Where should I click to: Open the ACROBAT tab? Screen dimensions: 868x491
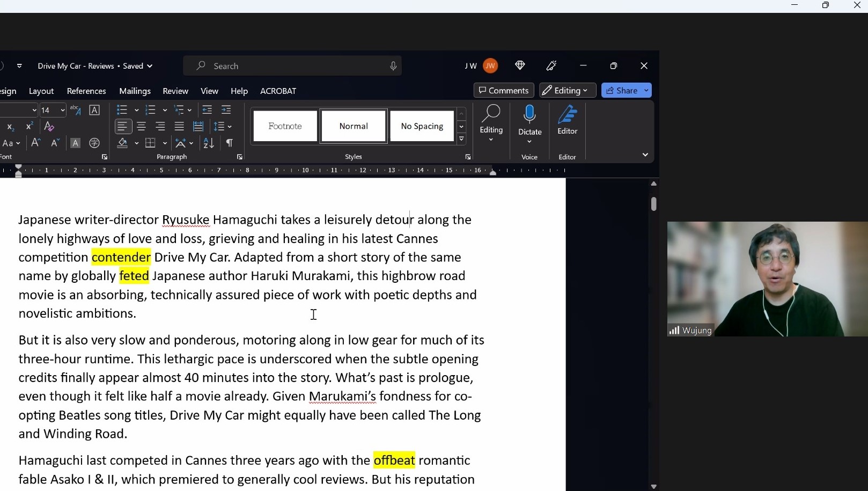tap(278, 91)
